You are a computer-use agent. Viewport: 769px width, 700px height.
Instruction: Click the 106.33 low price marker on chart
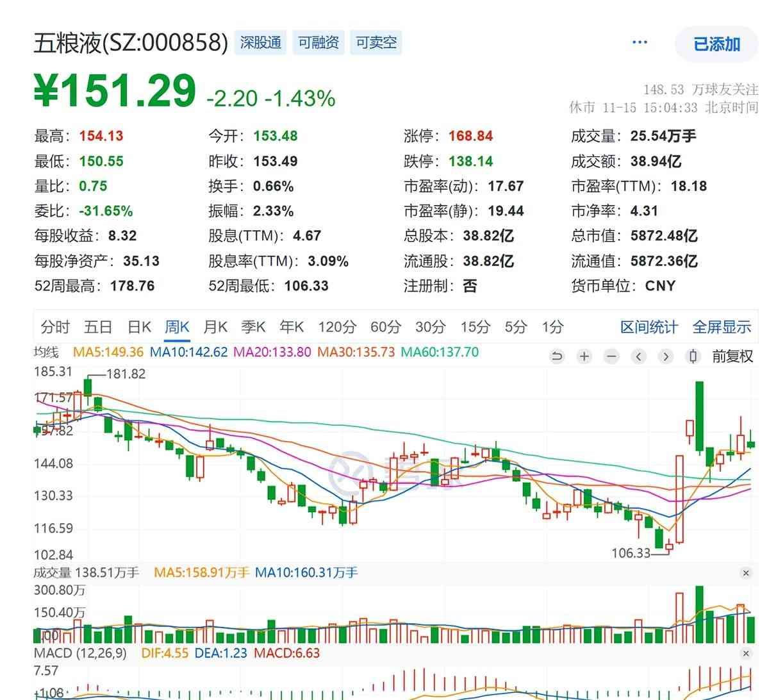tap(631, 553)
